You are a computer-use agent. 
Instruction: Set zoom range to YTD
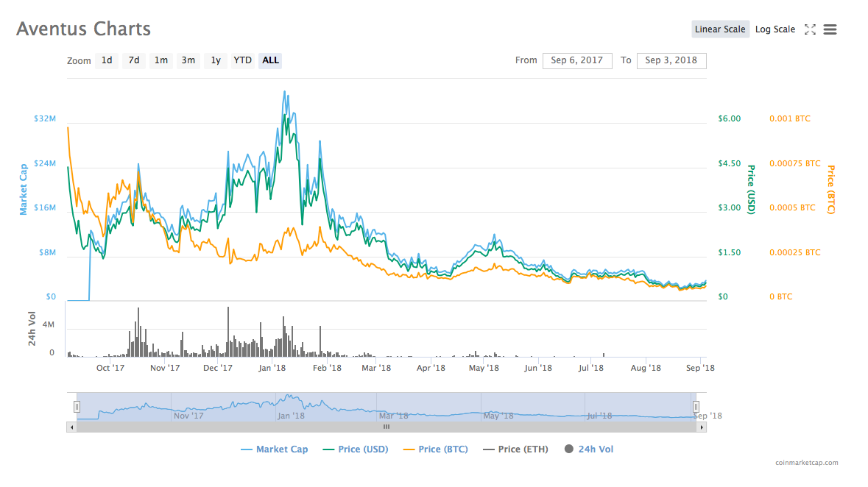pos(242,60)
